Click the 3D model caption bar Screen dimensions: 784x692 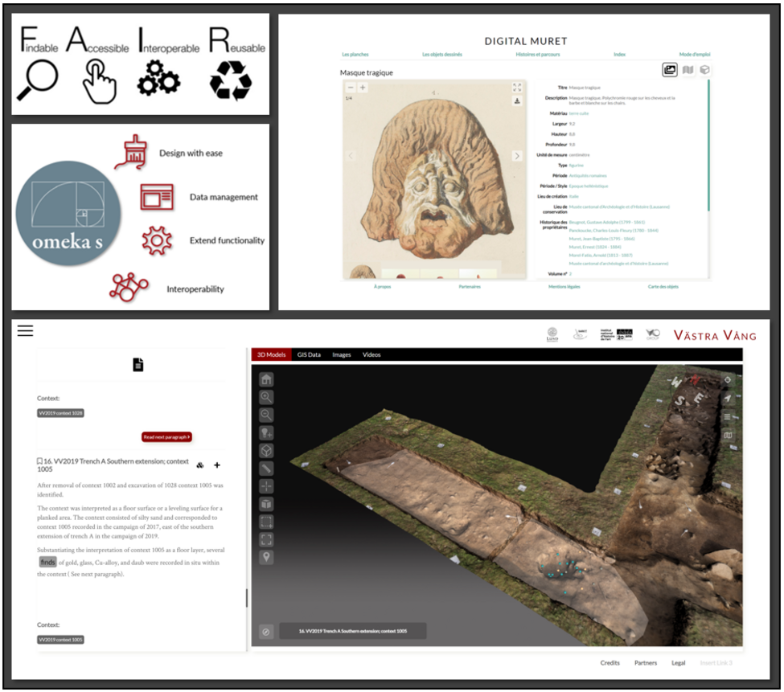point(352,631)
